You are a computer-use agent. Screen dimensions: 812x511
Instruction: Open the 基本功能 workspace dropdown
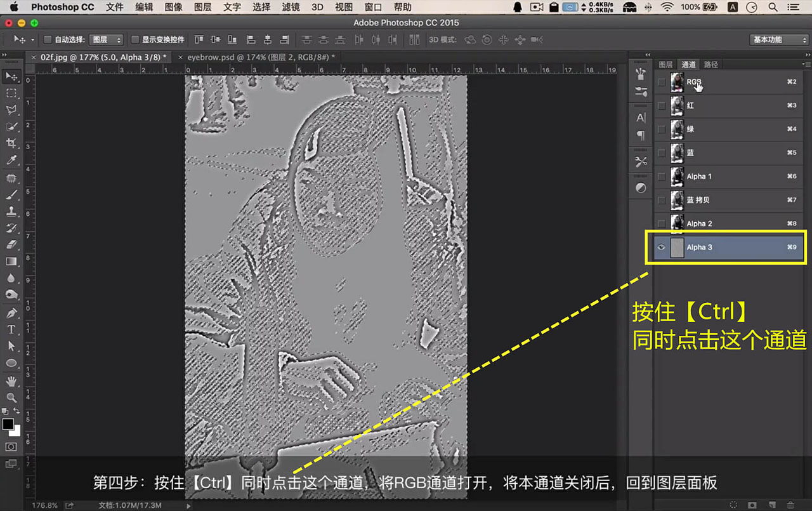778,39
